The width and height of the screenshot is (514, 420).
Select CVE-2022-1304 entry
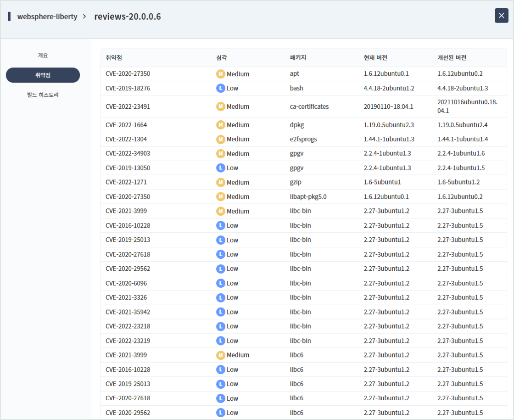pos(126,140)
